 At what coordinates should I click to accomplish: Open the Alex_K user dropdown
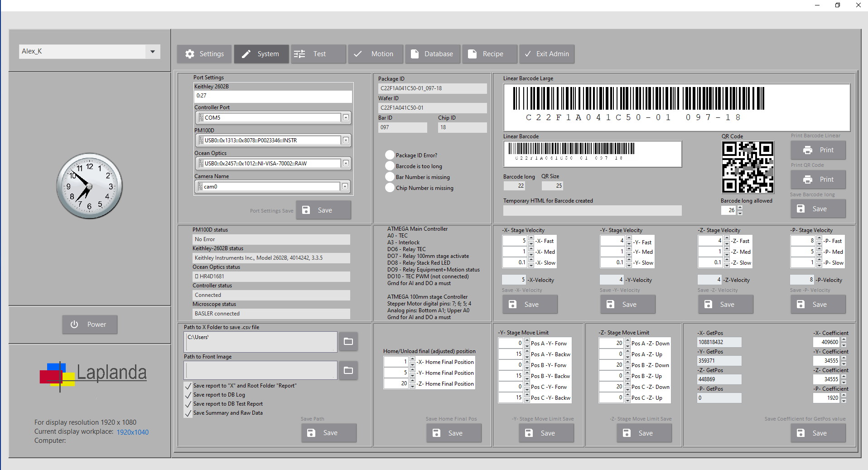coord(153,51)
